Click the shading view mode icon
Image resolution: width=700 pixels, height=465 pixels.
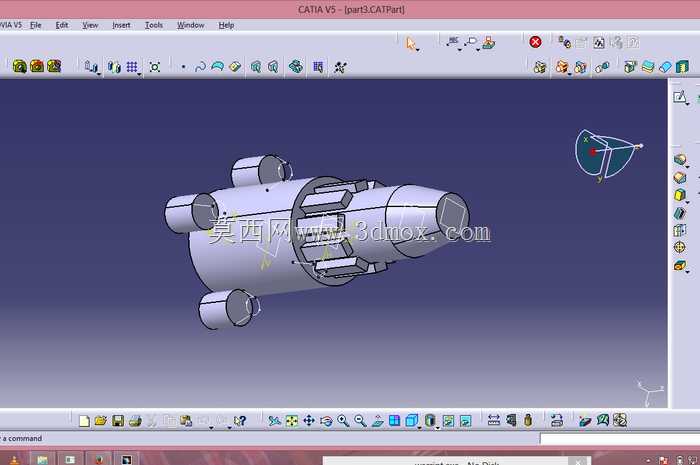point(429,421)
